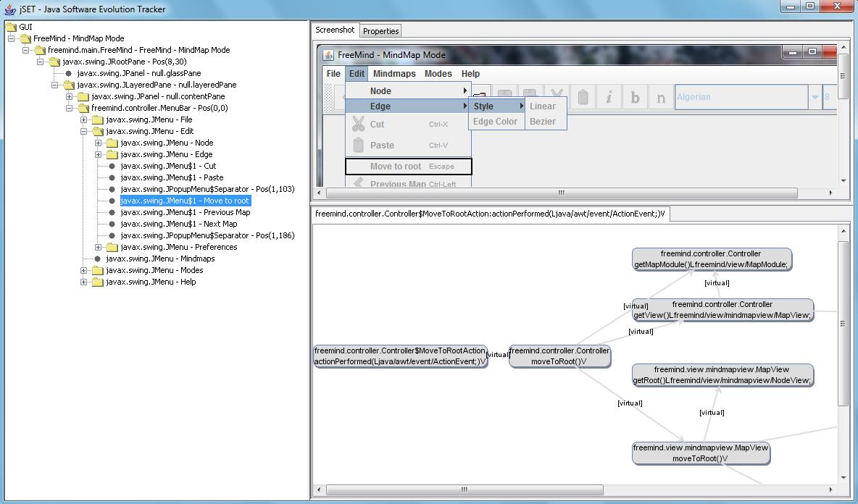
Task: Click the clipboard icon beside Paste
Action: (x=358, y=145)
